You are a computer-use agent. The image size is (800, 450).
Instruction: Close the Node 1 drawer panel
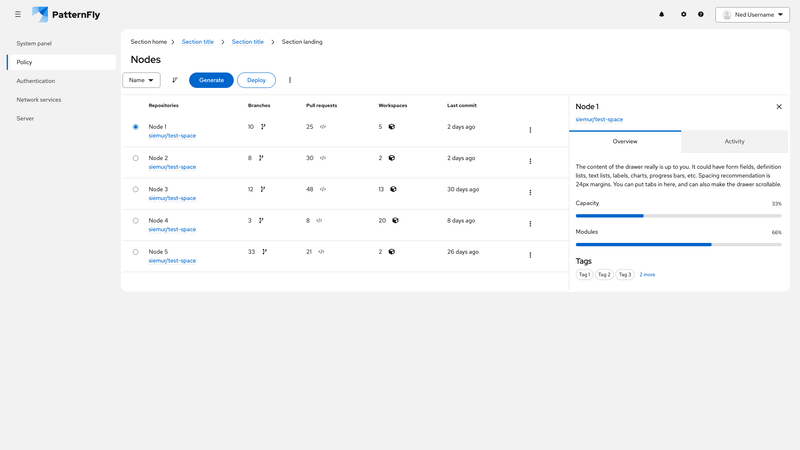[x=779, y=107]
